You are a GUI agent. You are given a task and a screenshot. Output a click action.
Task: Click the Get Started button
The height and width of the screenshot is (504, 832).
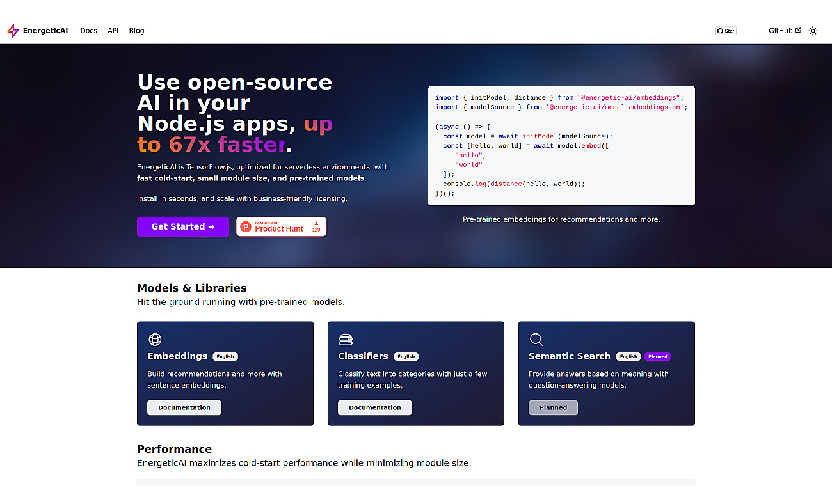[183, 226]
